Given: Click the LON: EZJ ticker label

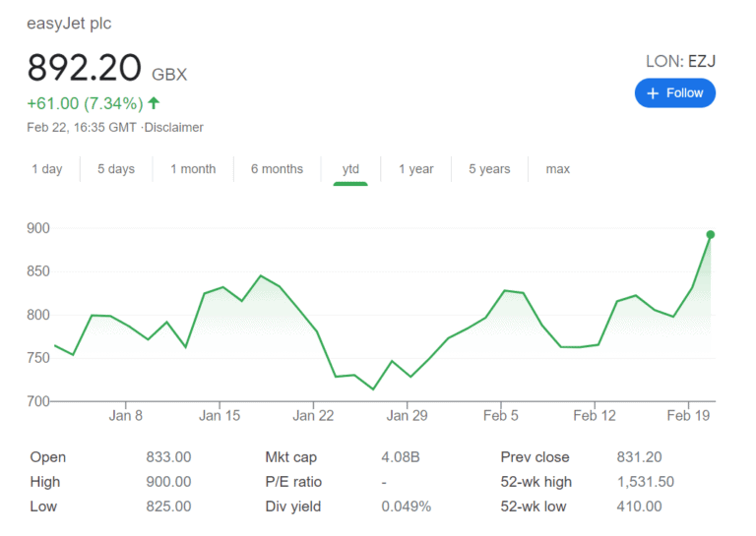Looking at the screenshot, I should 680,62.
